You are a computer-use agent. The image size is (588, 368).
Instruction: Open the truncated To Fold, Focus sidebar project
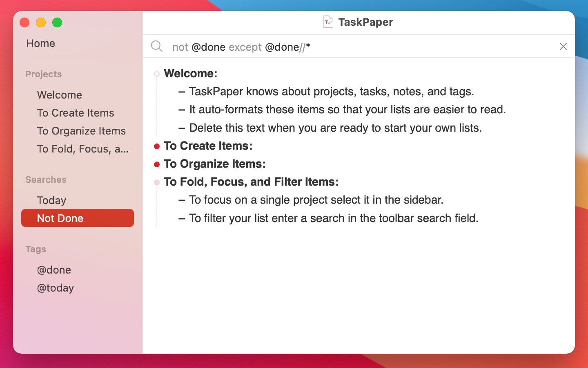[82, 149]
